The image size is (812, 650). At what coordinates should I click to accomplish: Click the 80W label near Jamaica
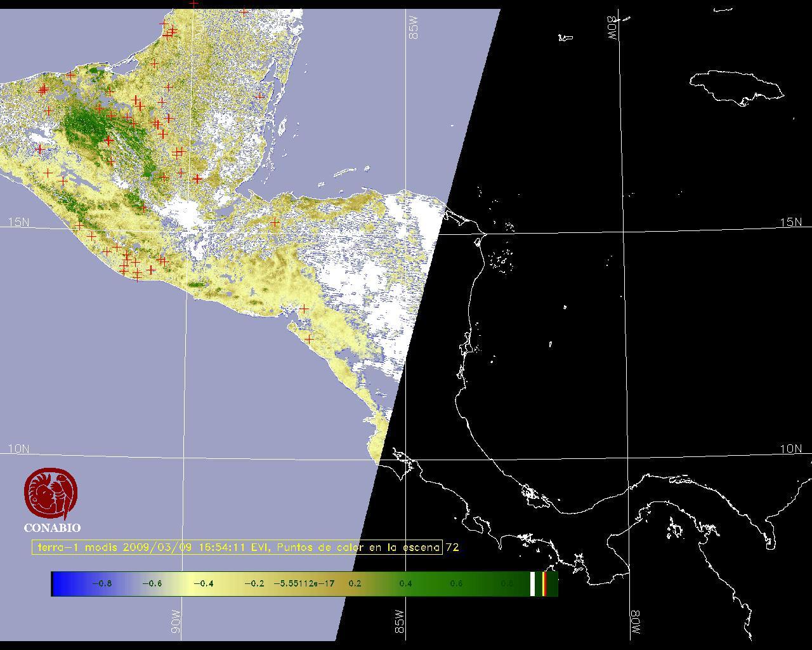pos(612,28)
